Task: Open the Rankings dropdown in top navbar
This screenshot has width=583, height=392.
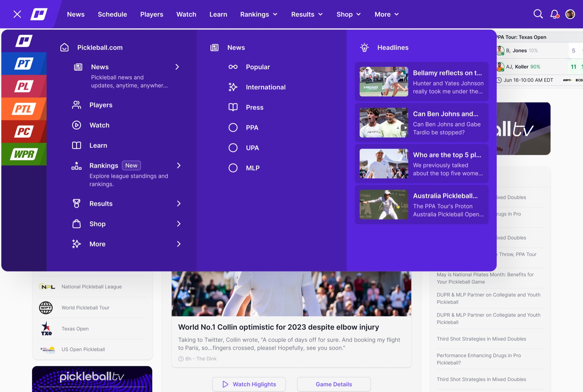Action: pos(259,14)
